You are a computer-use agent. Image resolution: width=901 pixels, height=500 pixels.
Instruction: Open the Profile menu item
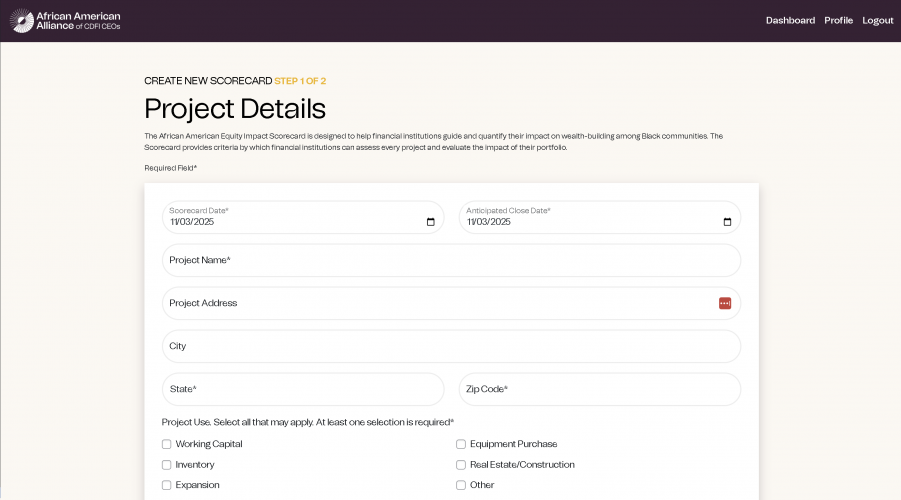[x=838, y=21]
